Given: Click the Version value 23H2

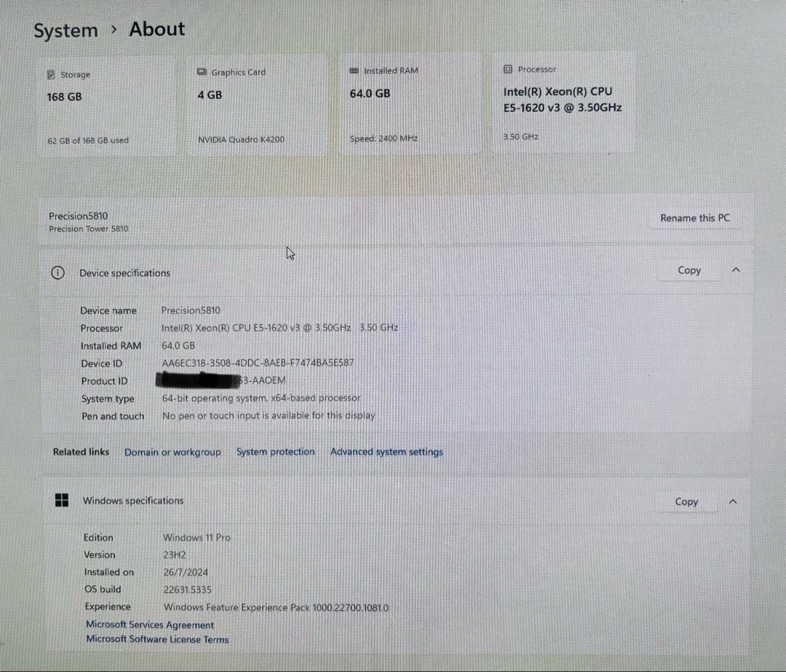Looking at the screenshot, I should (x=175, y=555).
